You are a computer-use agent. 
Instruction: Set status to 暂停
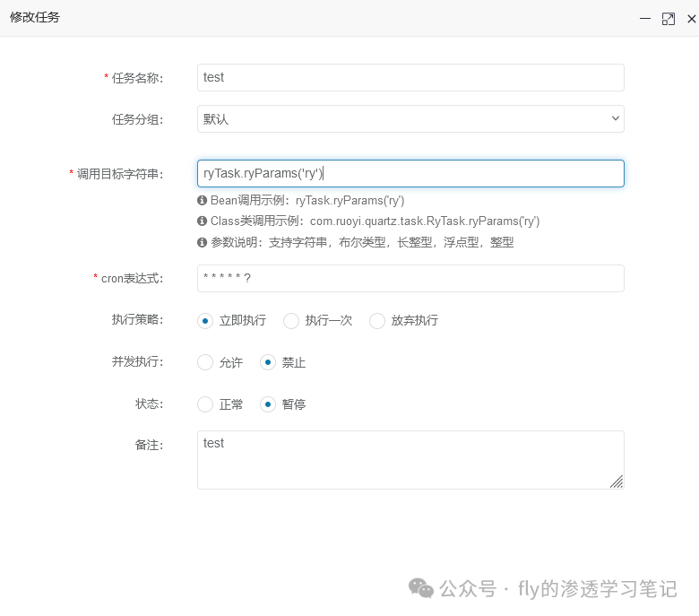click(268, 404)
